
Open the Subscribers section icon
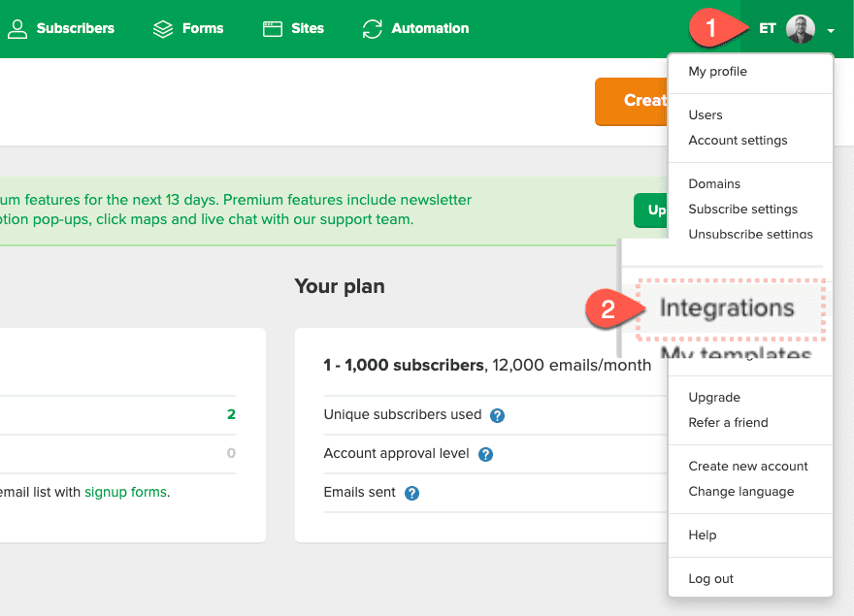coord(19,28)
